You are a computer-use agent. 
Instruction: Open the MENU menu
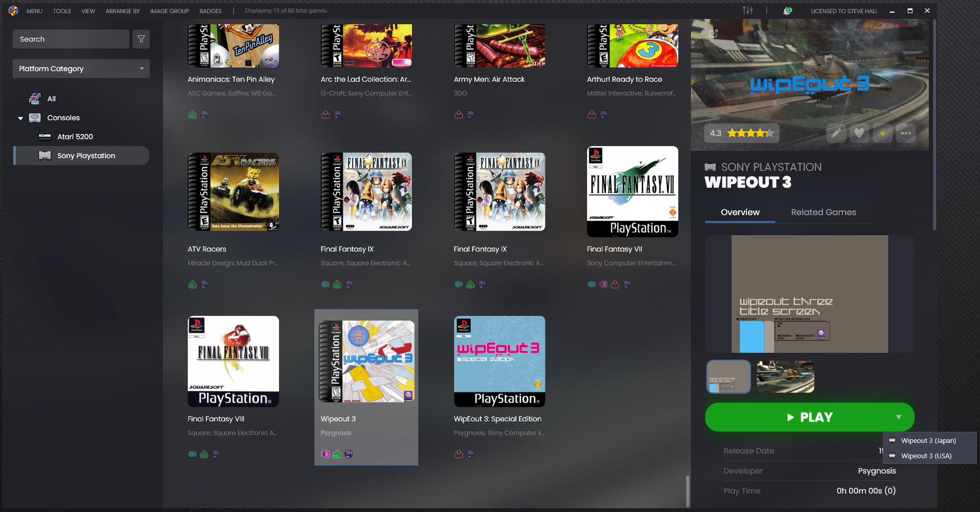point(35,11)
